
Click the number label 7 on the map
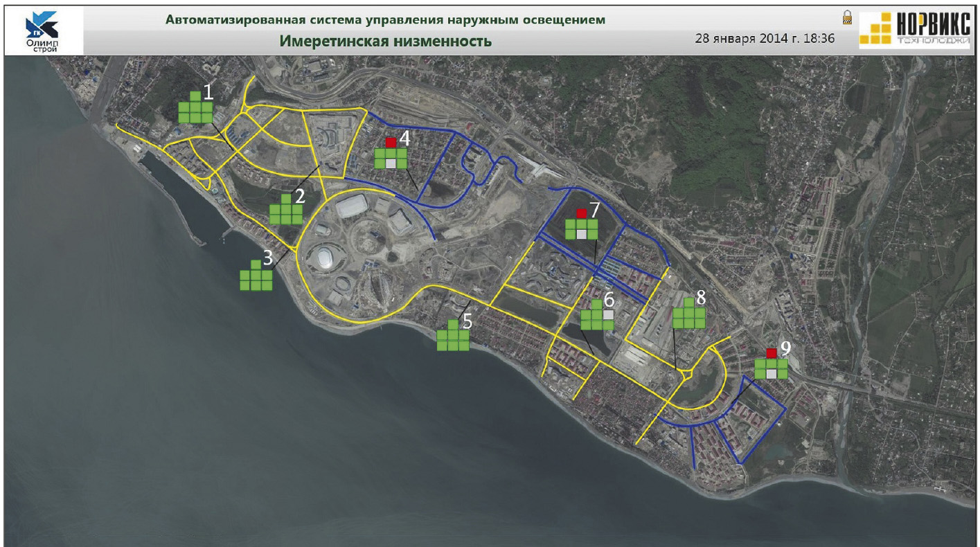(594, 210)
